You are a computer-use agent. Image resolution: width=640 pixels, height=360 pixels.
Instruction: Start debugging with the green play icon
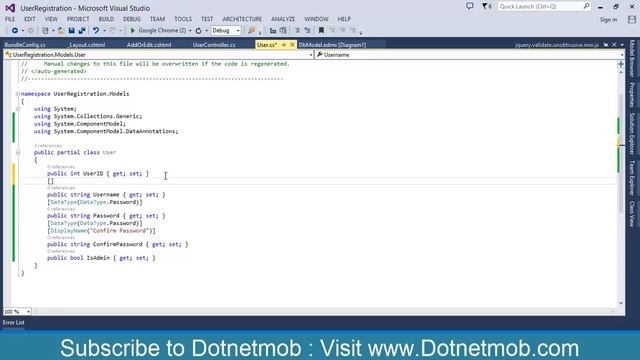[x=133, y=31]
